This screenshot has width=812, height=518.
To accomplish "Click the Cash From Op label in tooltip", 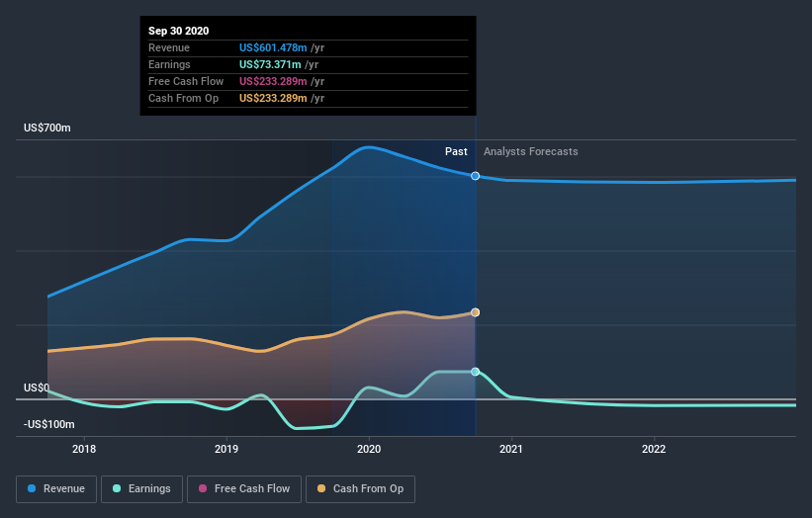I will (183, 98).
